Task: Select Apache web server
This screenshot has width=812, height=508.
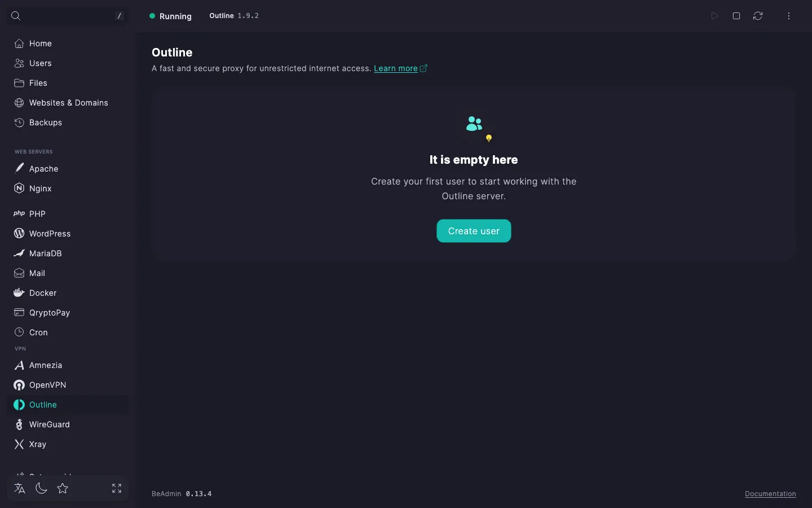Action: 68,169
